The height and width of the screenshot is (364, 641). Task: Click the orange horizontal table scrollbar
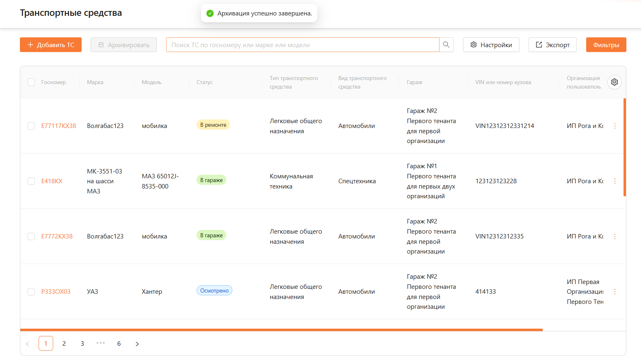pos(281,330)
